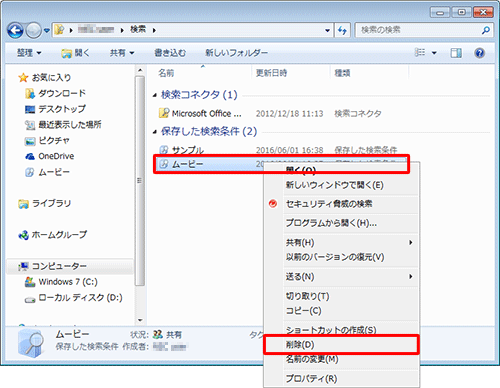Viewport: 500px width, 388px height.
Task: Choose 名前の変更(M) from context menu
Action: 312,359
